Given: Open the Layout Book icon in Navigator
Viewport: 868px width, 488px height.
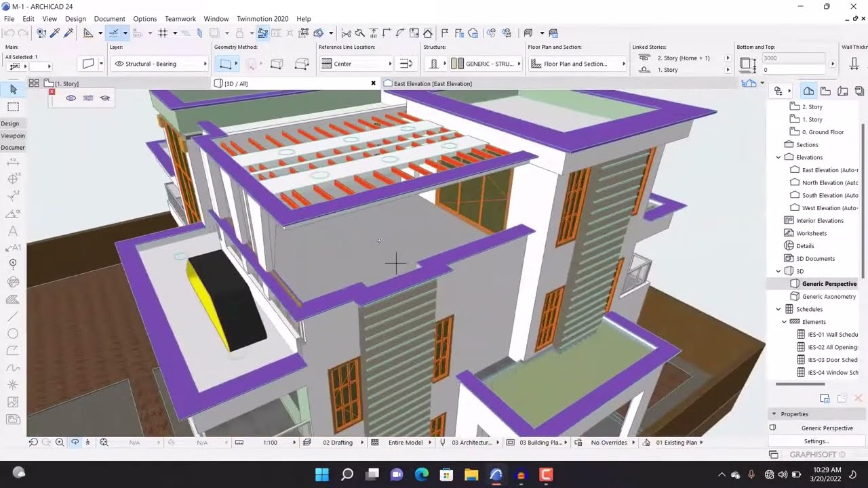Looking at the screenshot, I should (842, 91).
